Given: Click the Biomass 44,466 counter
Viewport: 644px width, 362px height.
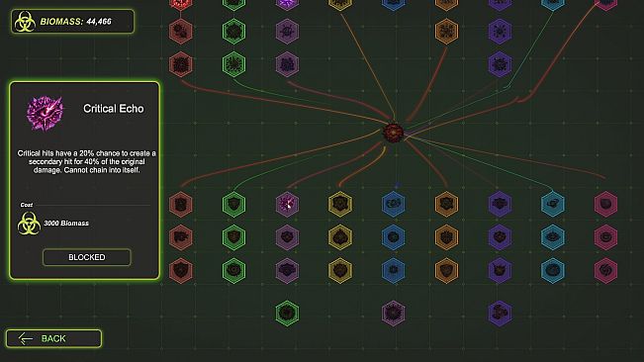Looking at the screenshot, I should (72, 22).
